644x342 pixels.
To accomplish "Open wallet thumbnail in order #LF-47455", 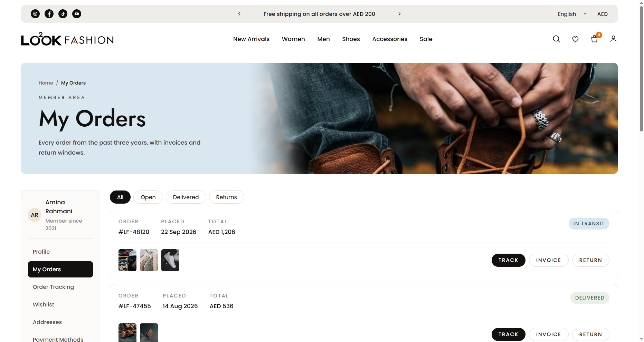I will (149, 333).
